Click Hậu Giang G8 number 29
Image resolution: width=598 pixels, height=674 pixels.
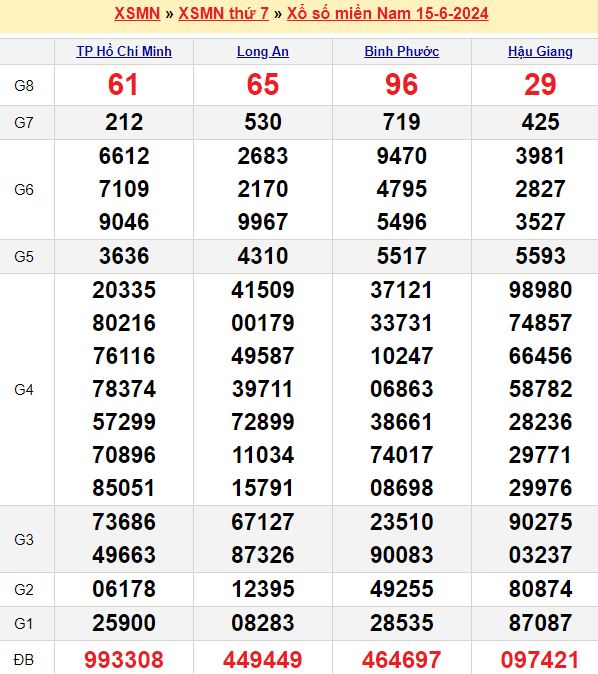coord(540,84)
